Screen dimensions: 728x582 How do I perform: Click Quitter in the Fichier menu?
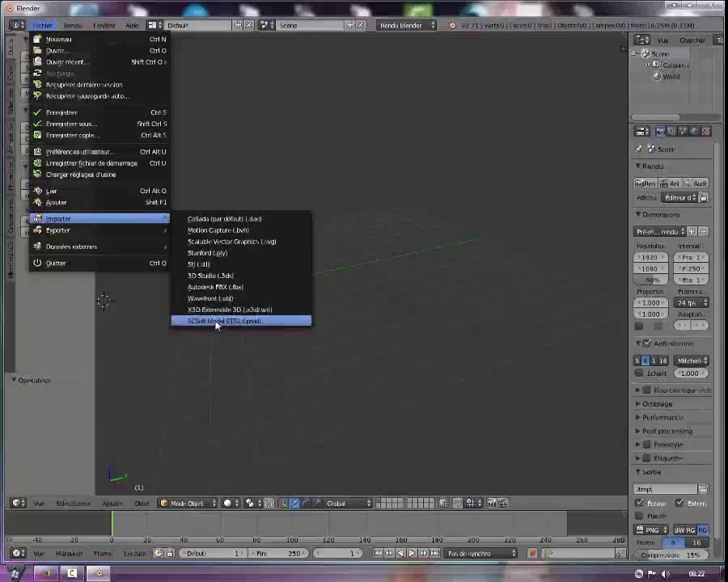click(99, 264)
